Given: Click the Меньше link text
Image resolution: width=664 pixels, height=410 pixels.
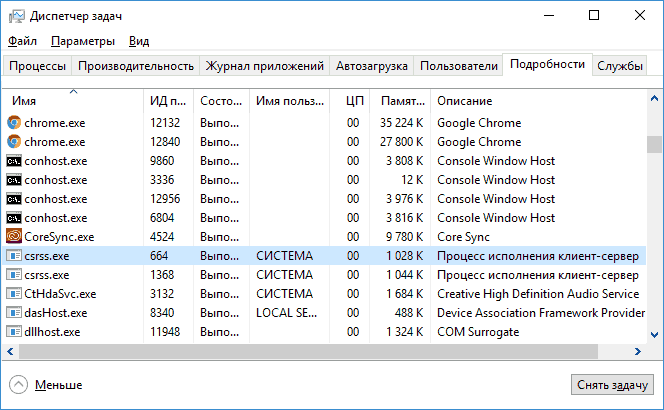Looking at the screenshot, I should tap(58, 385).
